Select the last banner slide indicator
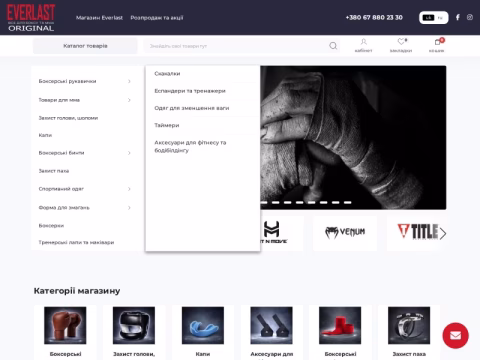Image resolution: width=480 pixels, height=360 pixels. pyautogui.click(x=348, y=202)
